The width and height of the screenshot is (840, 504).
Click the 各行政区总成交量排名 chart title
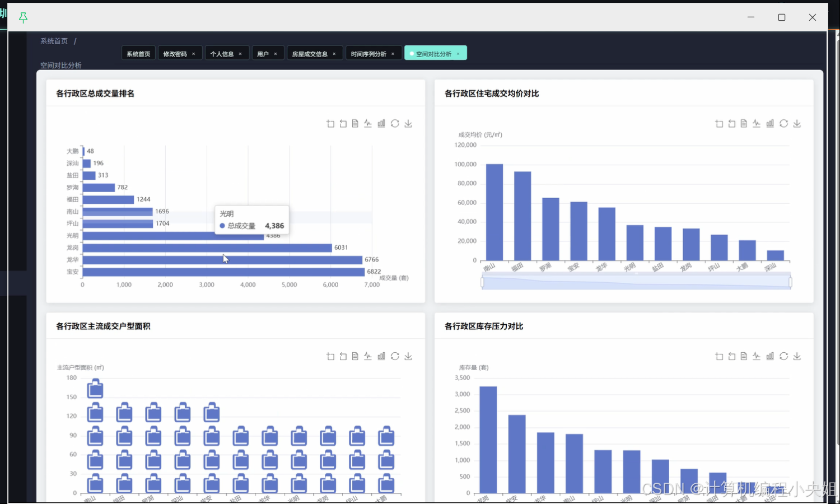click(95, 94)
